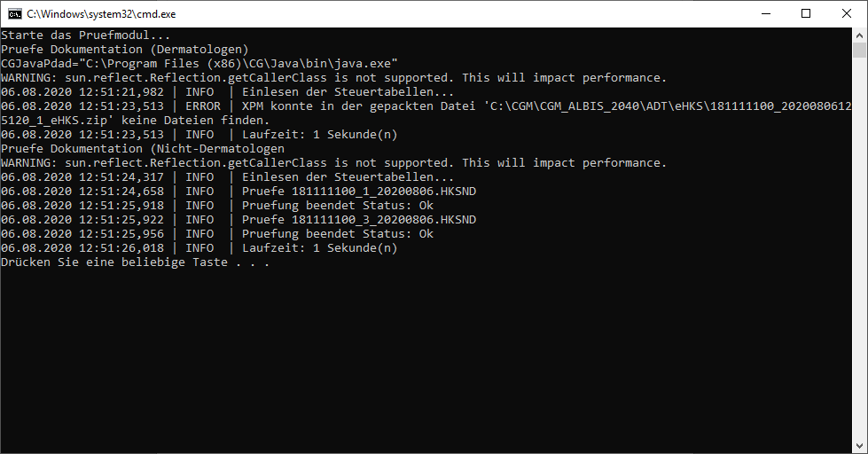Click the CGJavaPdad java.exe path line

click(199, 63)
